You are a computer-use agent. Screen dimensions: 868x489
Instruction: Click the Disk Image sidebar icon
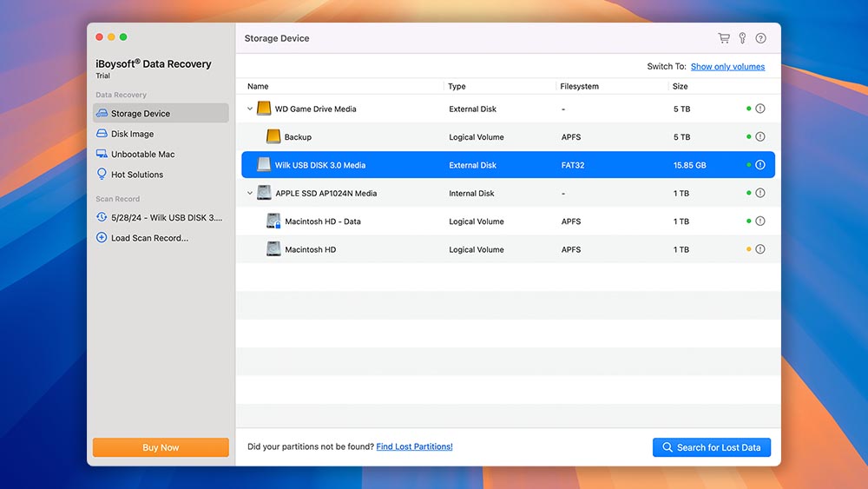point(102,134)
